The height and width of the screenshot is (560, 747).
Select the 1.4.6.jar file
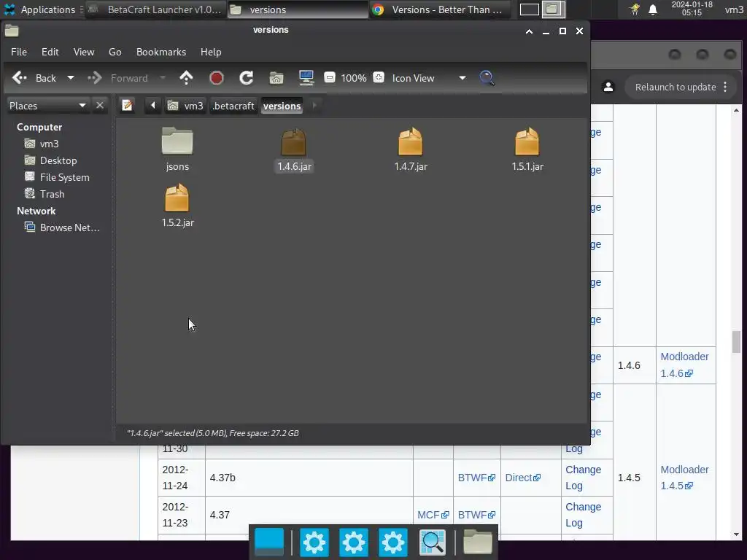pos(294,149)
